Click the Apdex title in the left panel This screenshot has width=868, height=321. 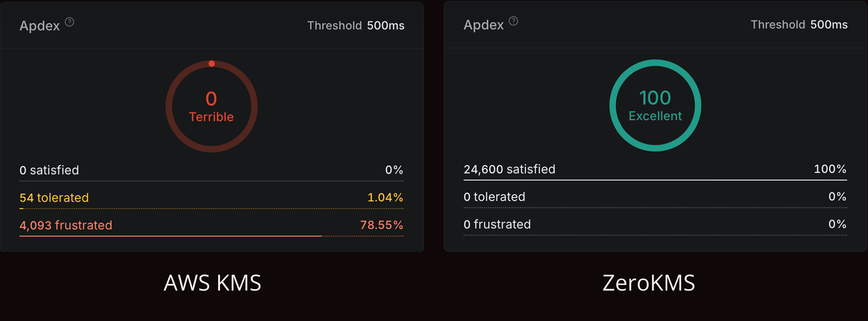click(40, 26)
